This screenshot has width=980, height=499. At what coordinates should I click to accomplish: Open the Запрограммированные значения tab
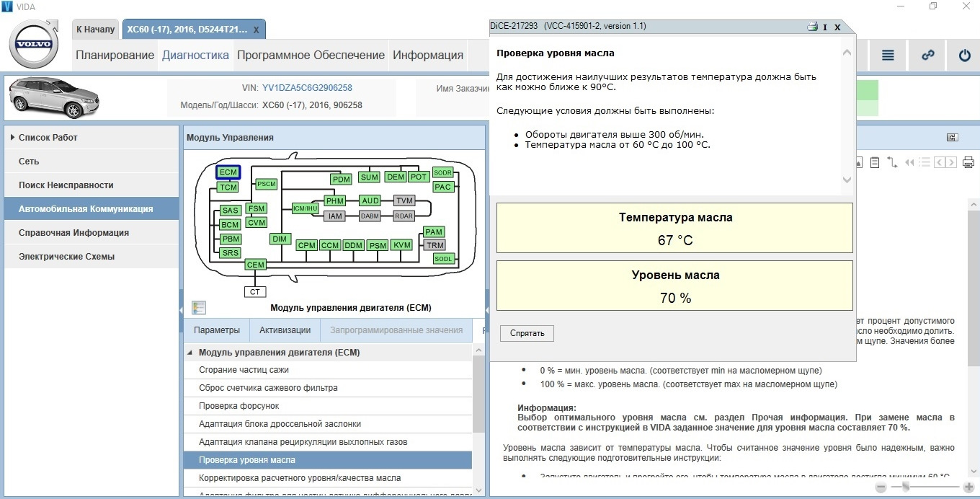[x=396, y=330]
